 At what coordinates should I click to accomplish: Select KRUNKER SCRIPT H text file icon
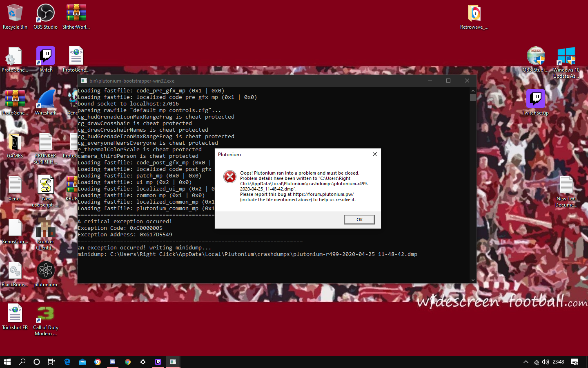click(46, 148)
